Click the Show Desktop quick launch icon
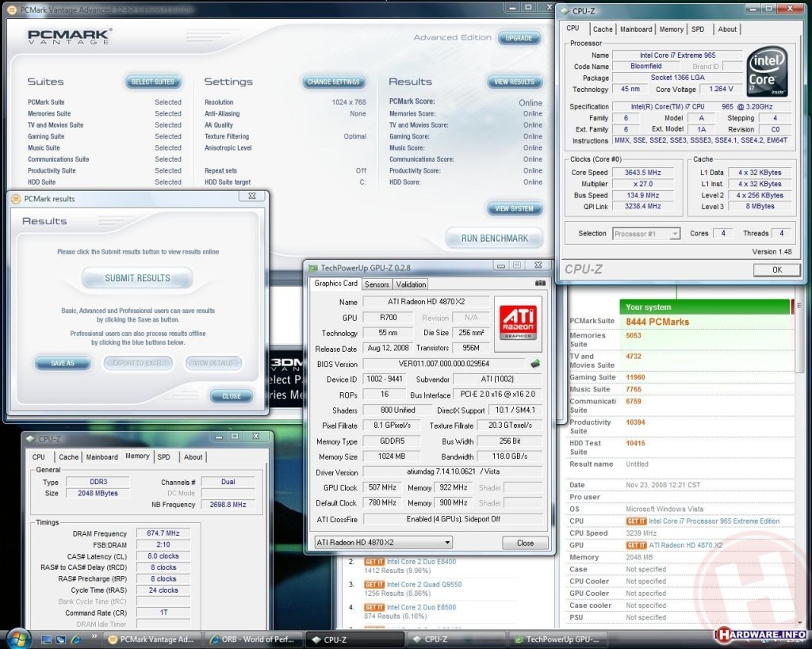 pyautogui.click(x=46, y=639)
